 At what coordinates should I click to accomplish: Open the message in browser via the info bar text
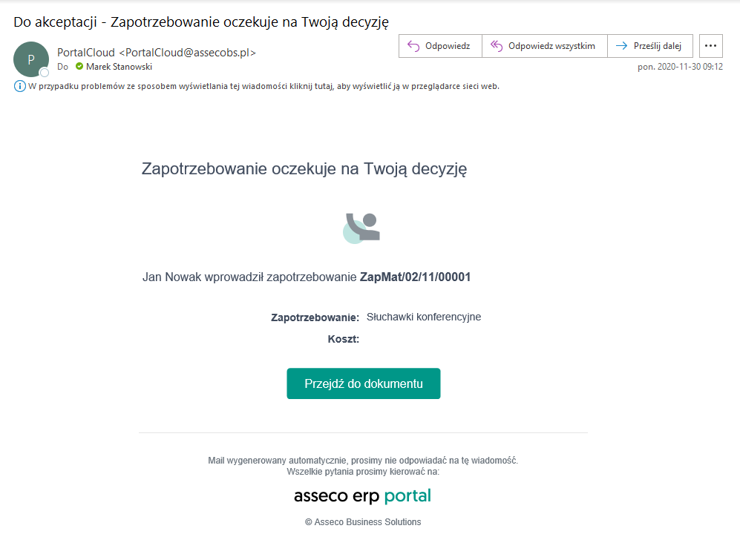tap(263, 86)
